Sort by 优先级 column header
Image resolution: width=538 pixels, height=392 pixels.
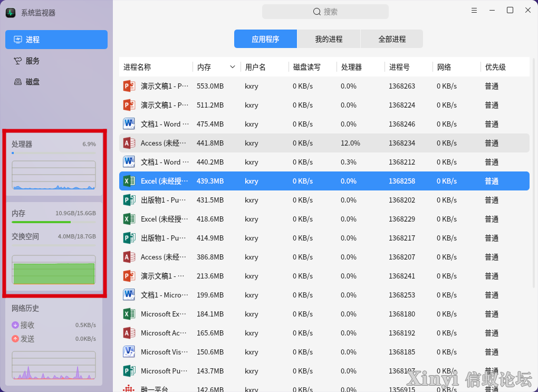(x=505, y=67)
